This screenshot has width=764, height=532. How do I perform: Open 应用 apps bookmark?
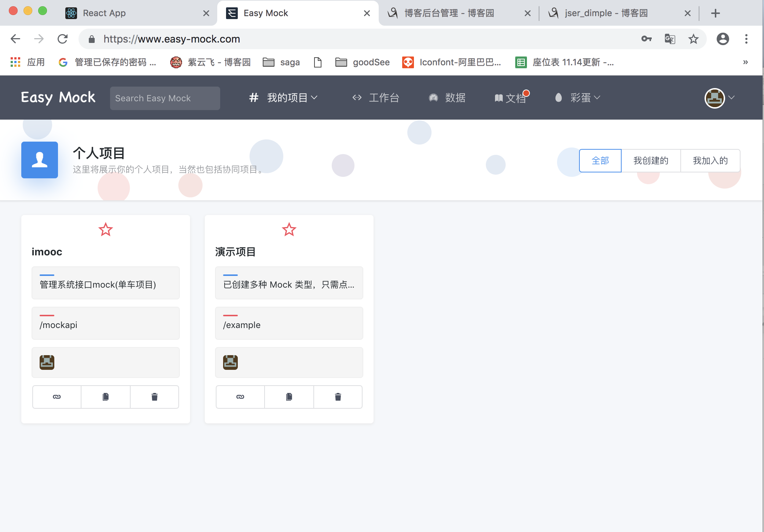click(28, 62)
